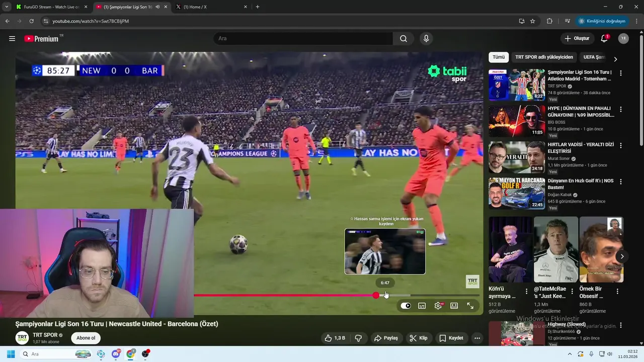Open taskbar clock showing 02:12

point(628,354)
